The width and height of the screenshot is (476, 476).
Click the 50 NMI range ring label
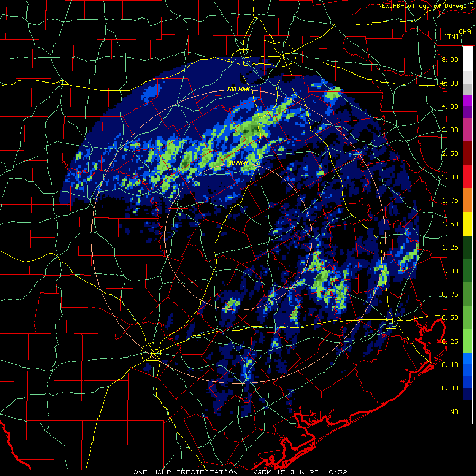[x=238, y=163]
